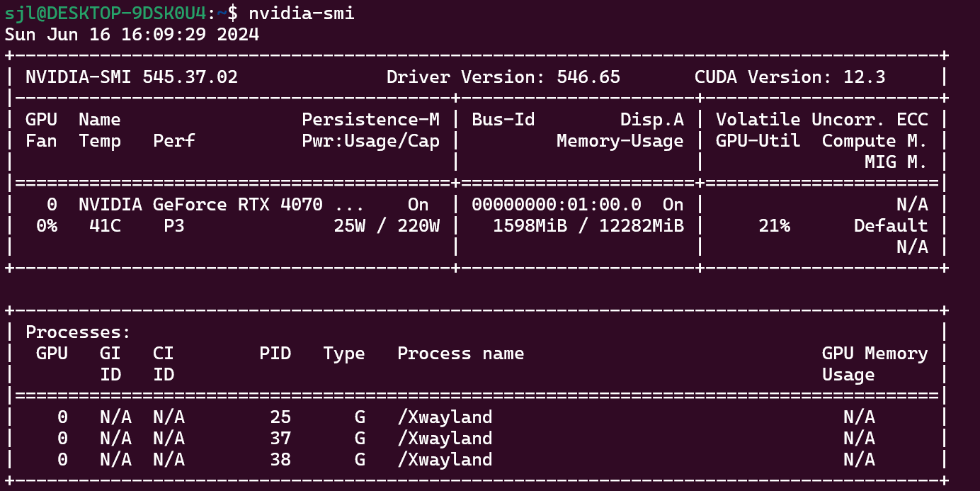Click the Persistence-M header label
The height and width of the screenshot is (491, 980).
(370, 120)
